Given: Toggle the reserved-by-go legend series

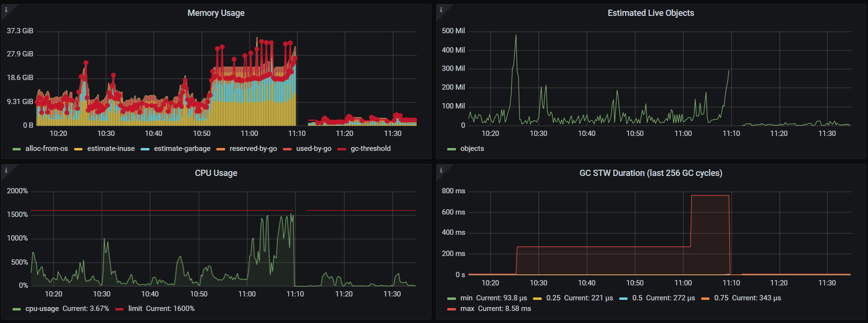Looking at the screenshot, I should (x=253, y=148).
